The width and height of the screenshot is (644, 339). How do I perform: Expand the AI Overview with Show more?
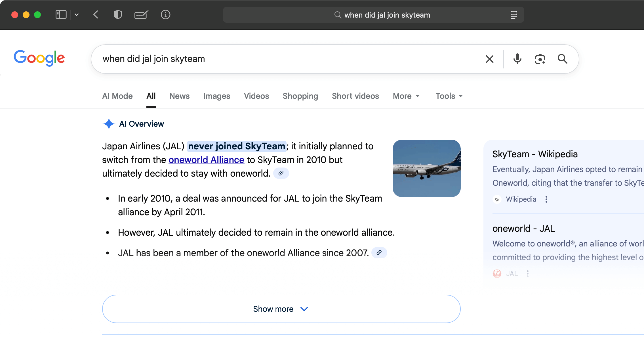[281, 309]
